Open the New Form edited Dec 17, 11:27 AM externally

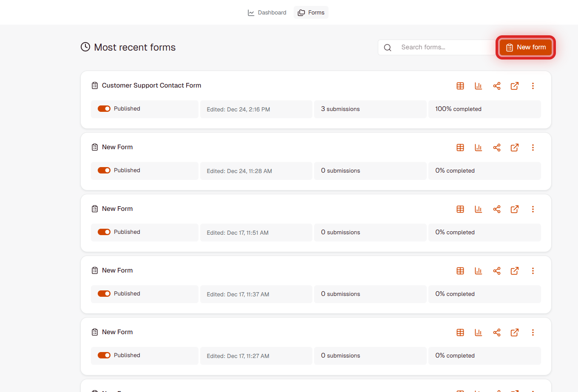[x=515, y=332]
